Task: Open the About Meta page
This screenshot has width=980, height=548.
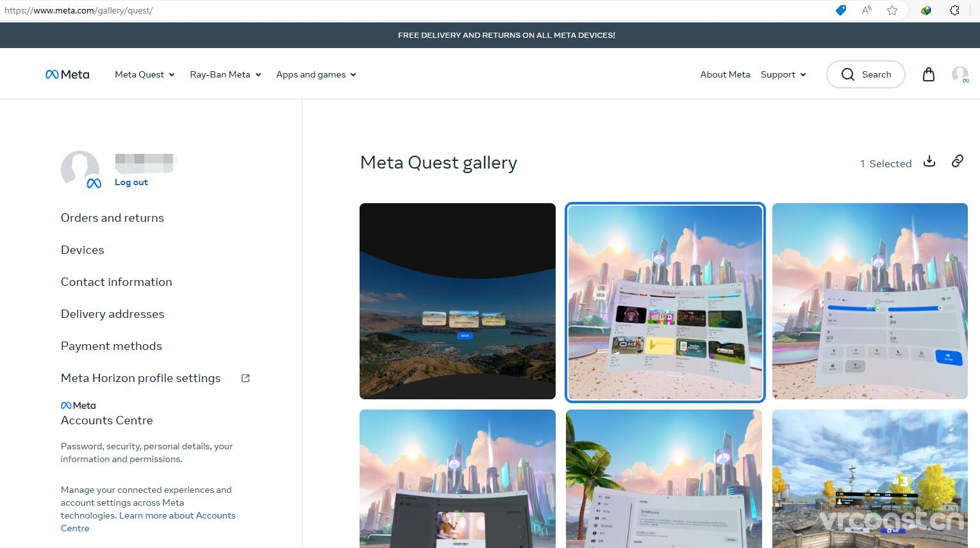Action: [725, 74]
